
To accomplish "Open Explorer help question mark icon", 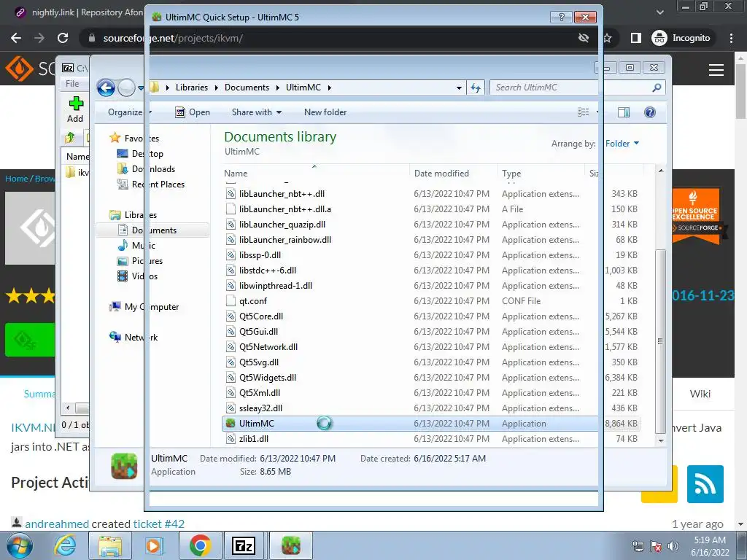I will click(x=650, y=112).
